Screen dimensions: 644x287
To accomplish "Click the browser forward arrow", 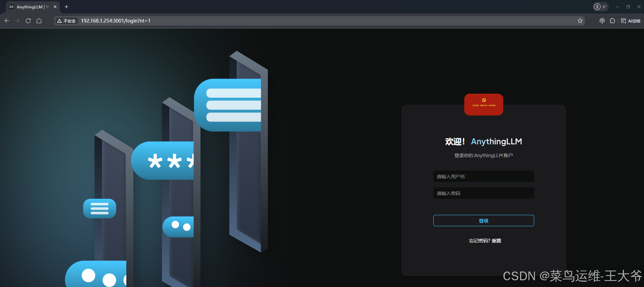I will [17, 21].
